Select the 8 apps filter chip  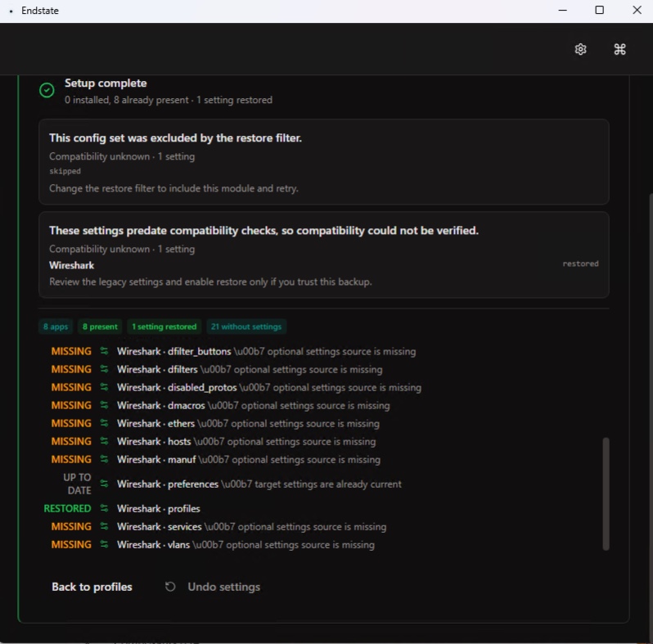56,327
